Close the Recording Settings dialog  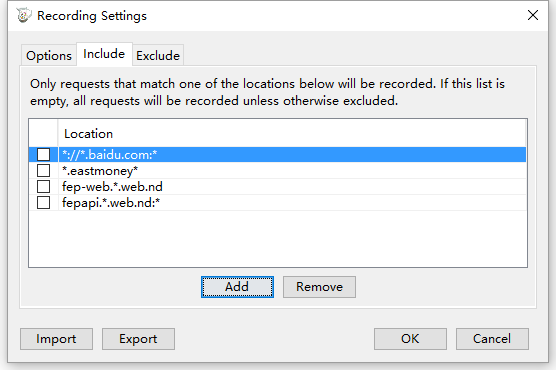point(533,15)
